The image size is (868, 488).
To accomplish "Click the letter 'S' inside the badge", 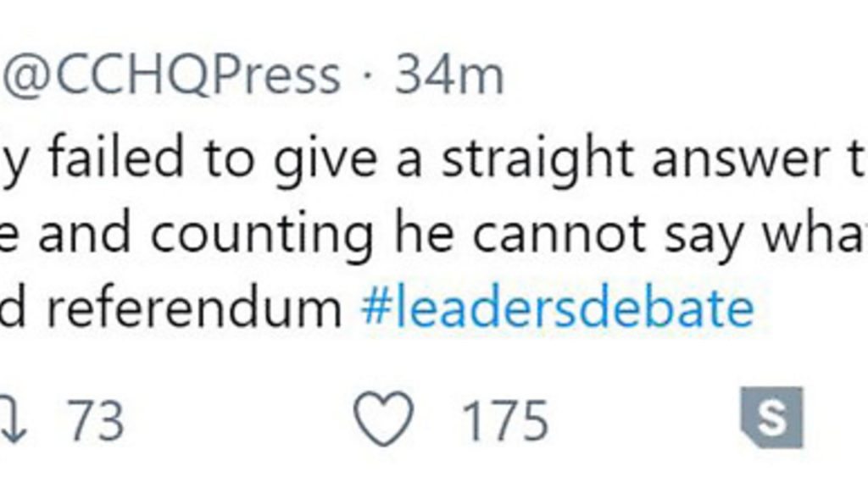I will pos(772,416).
